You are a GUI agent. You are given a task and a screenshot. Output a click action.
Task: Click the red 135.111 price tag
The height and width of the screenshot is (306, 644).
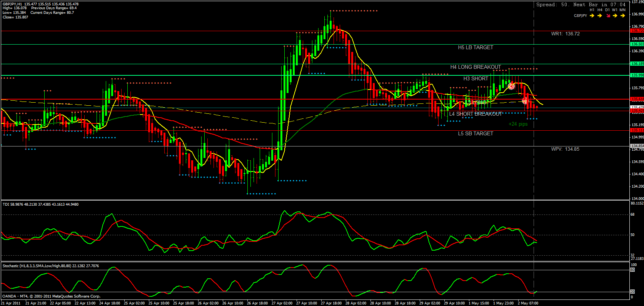click(637, 130)
